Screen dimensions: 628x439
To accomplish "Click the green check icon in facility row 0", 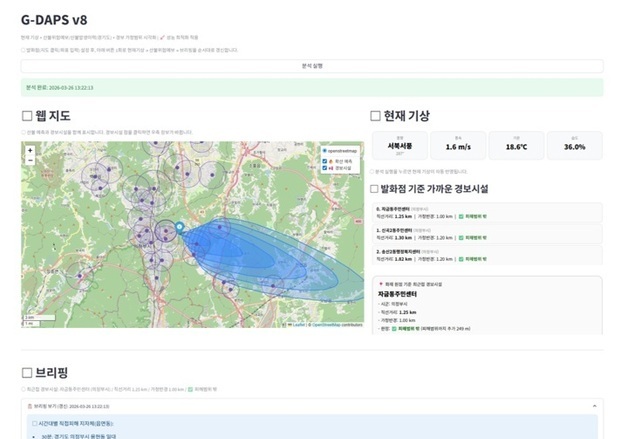I will [x=461, y=216].
